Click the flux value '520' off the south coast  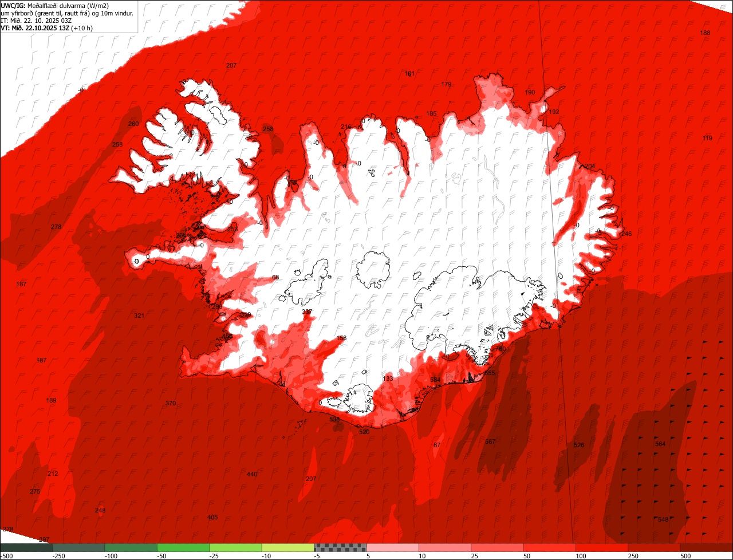coord(364,432)
